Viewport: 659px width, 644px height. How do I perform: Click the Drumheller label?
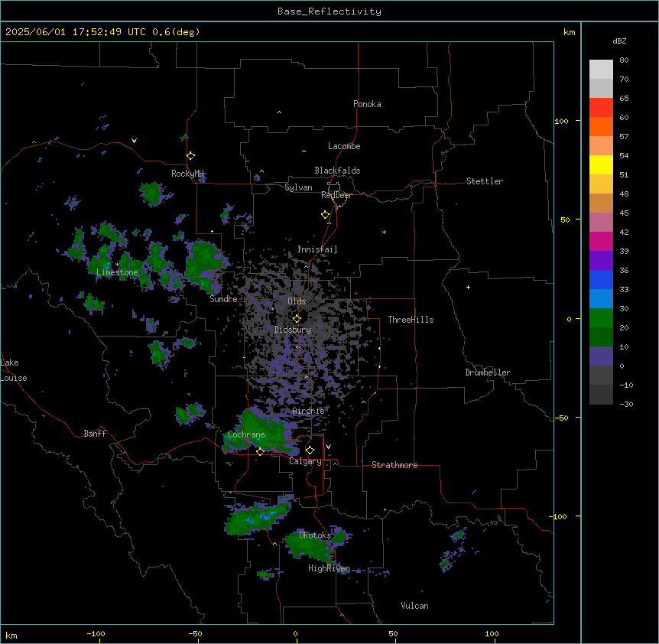pyautogui.click(x=488, y=372)
